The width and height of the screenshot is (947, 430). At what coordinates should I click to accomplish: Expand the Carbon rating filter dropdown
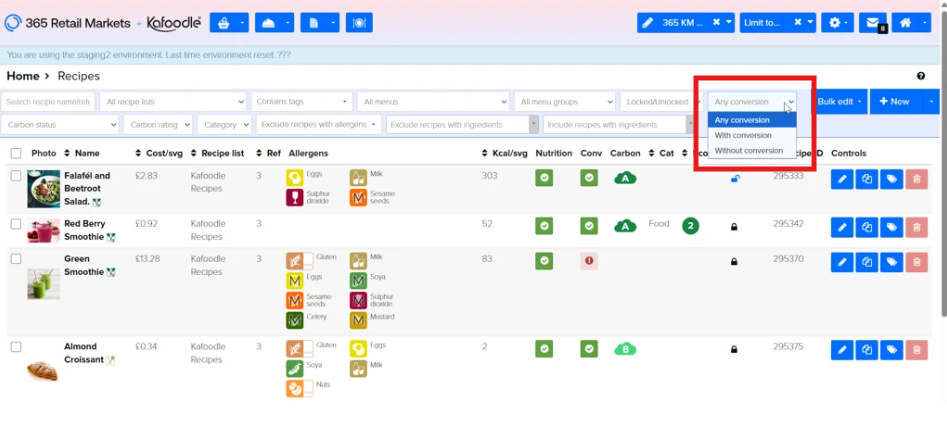point(158,125)
